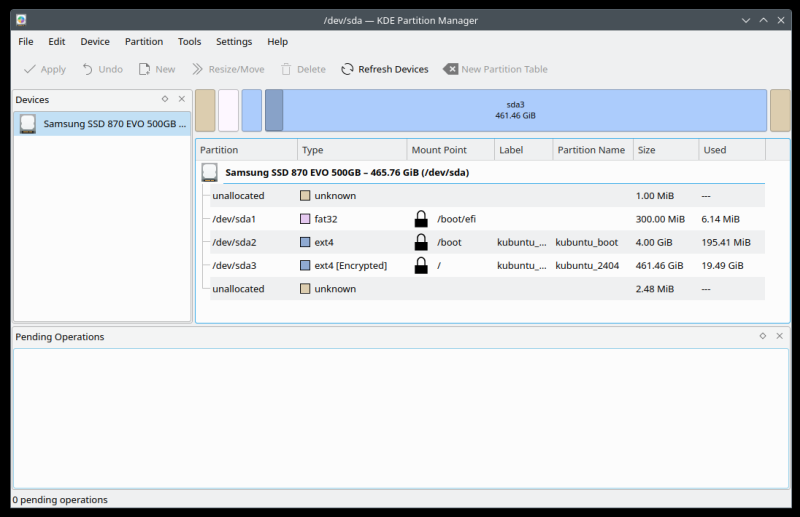800x517 pixels.
Task: Click the Undo arrow toolbar icon
Action: click(x=88, y=69)
